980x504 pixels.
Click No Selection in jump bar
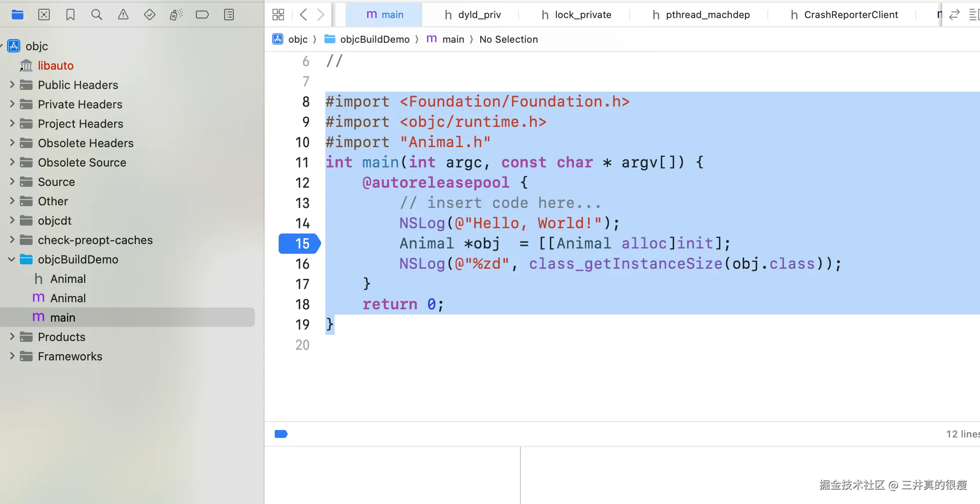(x=508, y=39)
